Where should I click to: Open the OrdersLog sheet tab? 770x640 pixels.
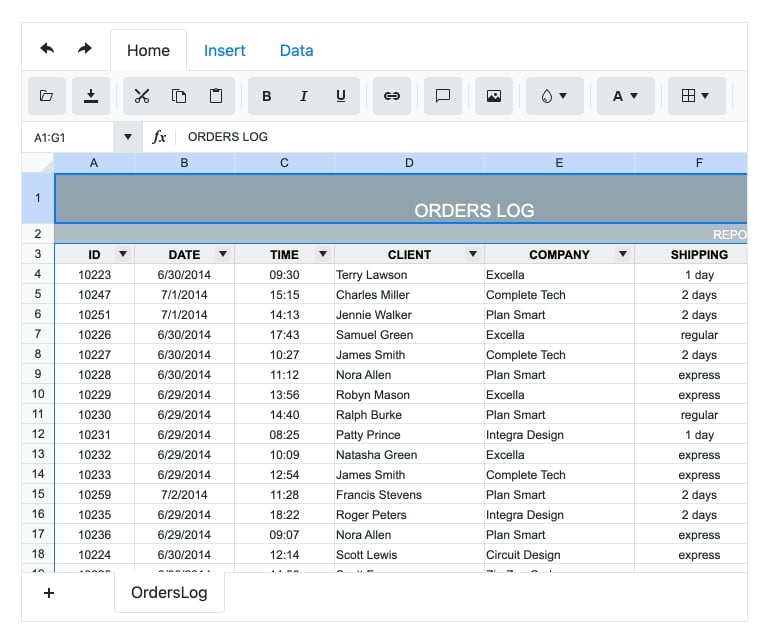click(169, 592)
